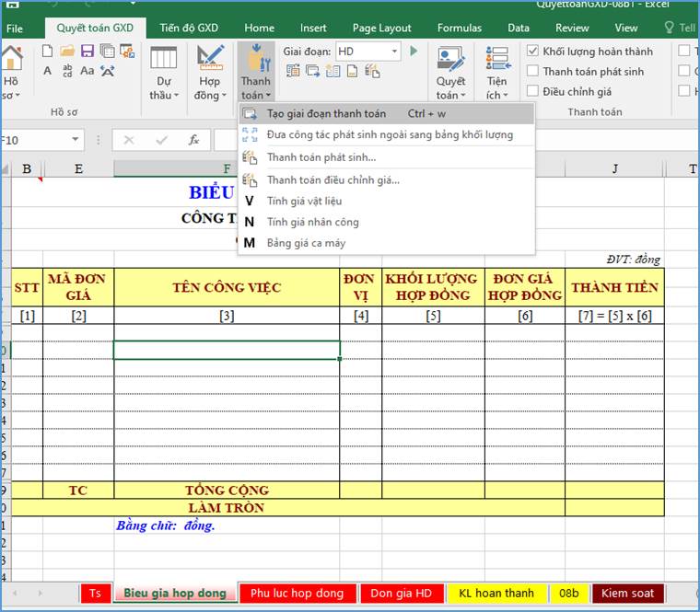The height and width of the screenshot is (612, 700).
Task: Click the Thanh toán ribbon button
Action: click(x=255, y=71)
